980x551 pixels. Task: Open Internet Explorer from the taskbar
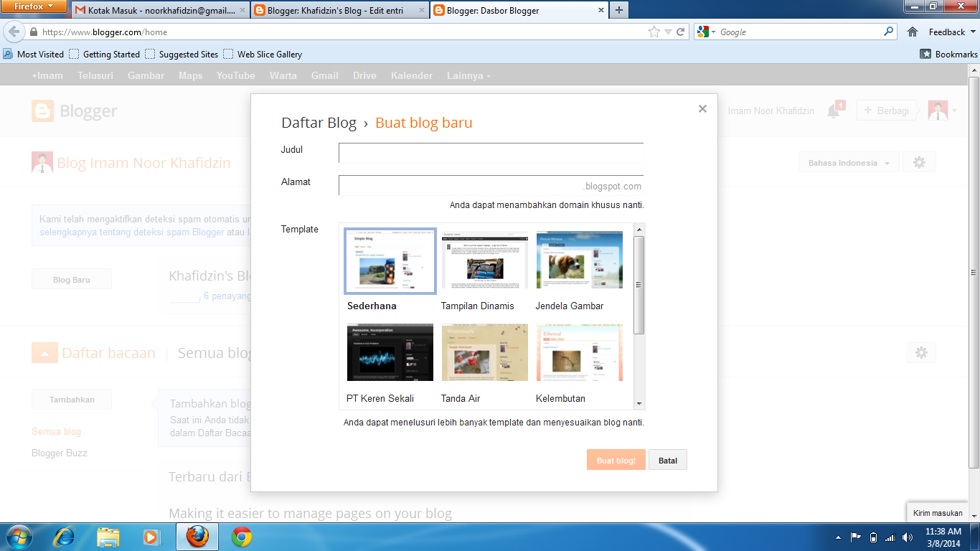[x=65, y=537]
